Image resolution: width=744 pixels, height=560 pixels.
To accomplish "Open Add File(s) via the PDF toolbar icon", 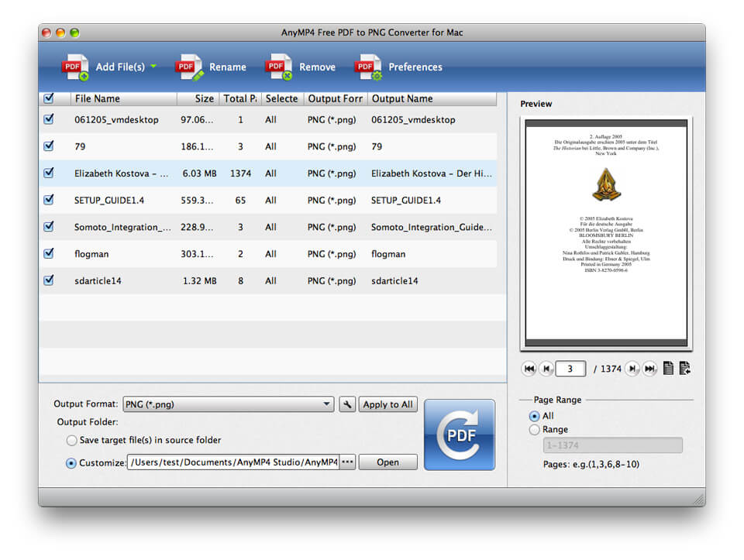I will [x=75, y=67].
